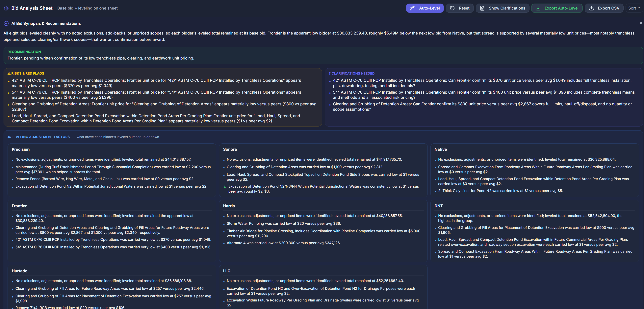The width and height of the screenshot is (644, 309).
Task: Click the scales icon beside Bid Analysis Sheet
Action: [6, 8]
